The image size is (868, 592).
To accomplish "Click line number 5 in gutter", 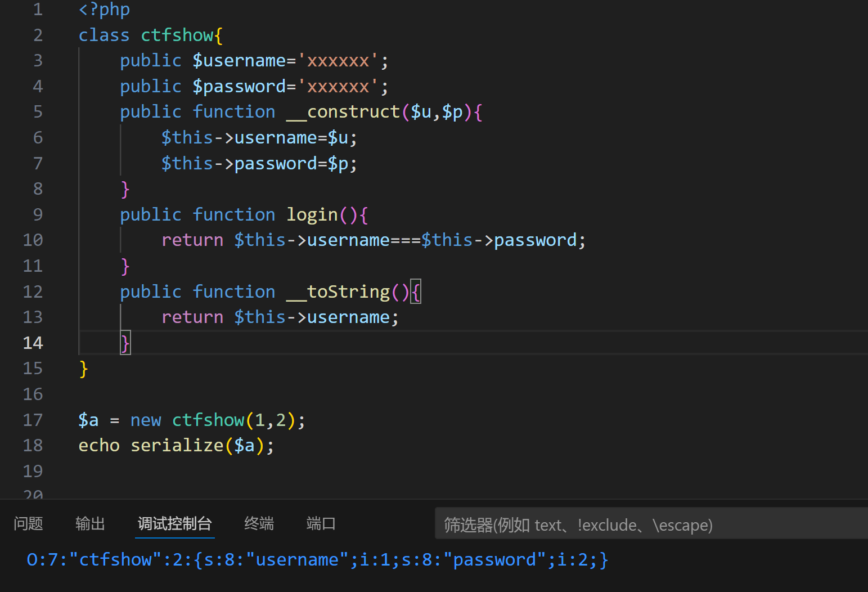I will click(38, 112).
